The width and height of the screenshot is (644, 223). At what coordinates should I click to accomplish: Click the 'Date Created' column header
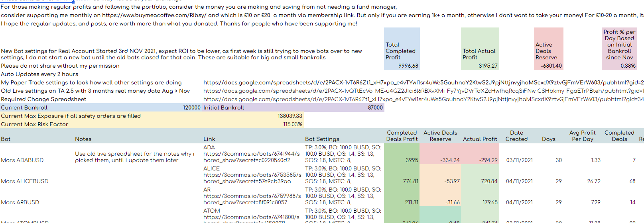coord(516,136)
